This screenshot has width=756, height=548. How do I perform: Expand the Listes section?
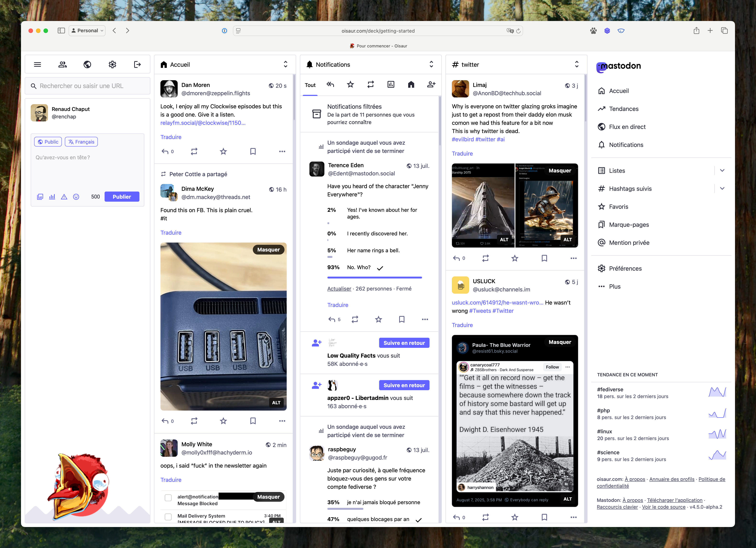tap(722, 170)
